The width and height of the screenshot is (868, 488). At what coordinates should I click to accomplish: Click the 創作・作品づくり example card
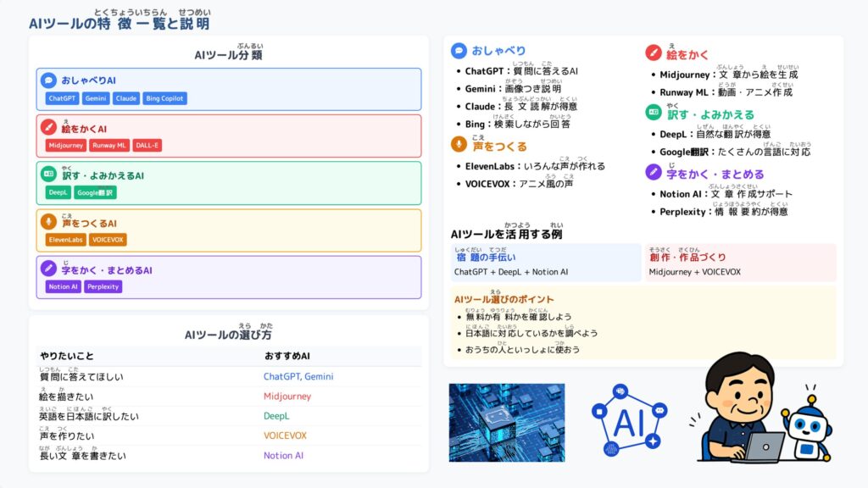click(741, 263)
